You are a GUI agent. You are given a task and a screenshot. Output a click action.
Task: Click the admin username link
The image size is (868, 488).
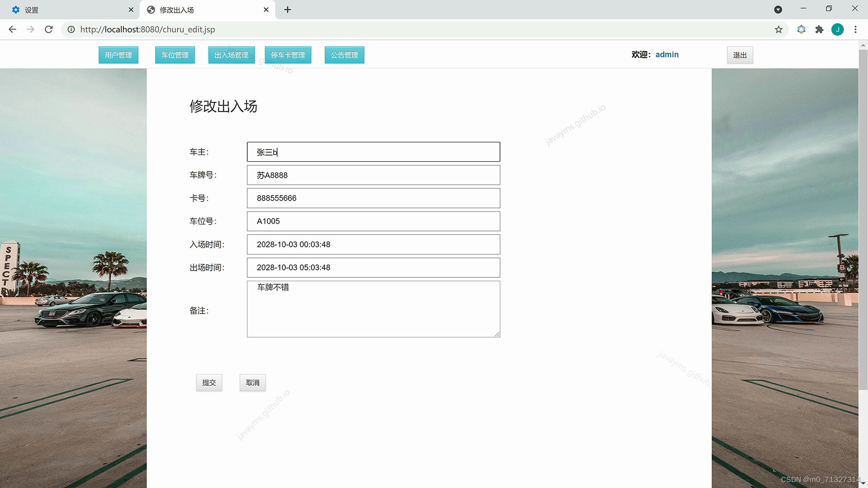667,55
